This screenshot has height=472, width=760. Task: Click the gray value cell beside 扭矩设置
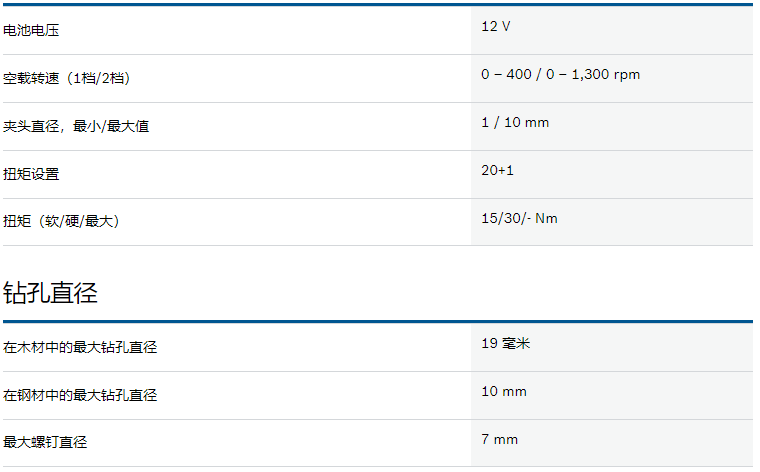612,174
